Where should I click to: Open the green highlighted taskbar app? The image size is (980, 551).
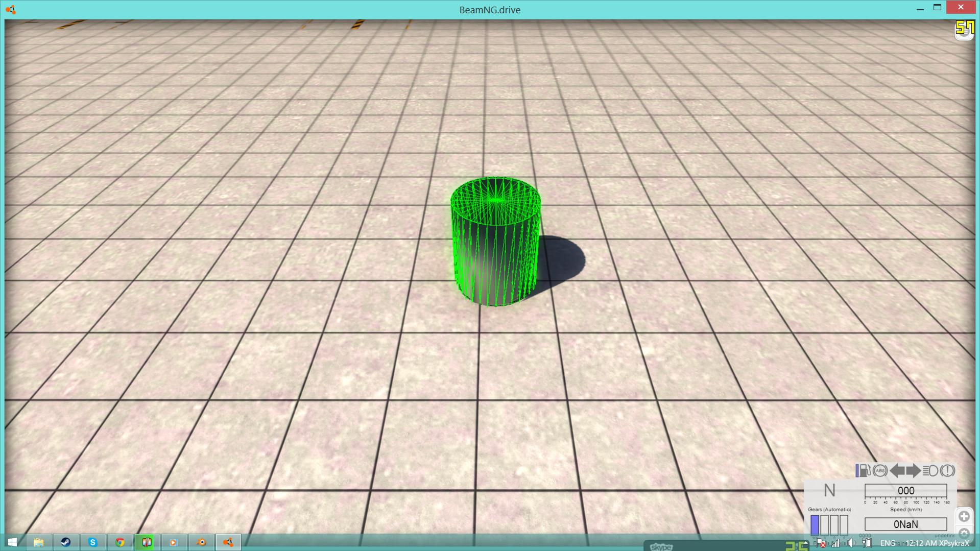[x=147, y=542]
